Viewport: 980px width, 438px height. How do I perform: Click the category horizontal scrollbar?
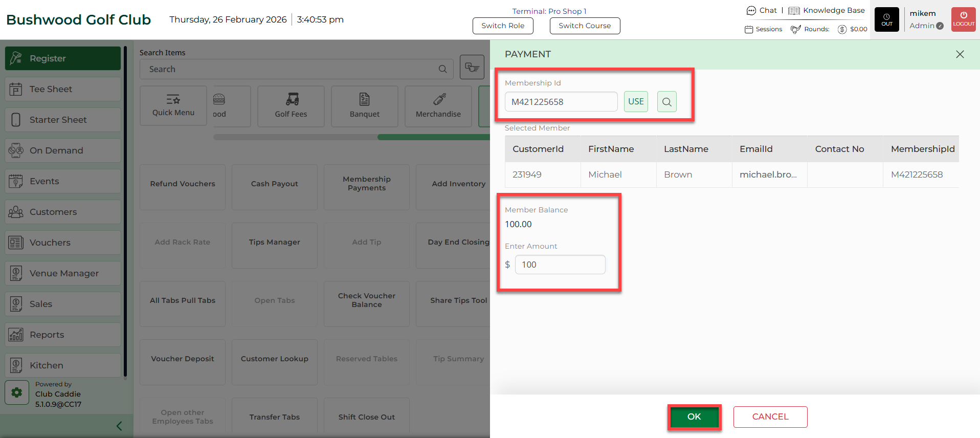point(351,137)
